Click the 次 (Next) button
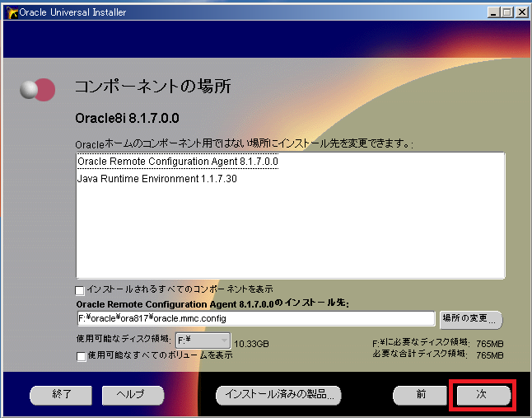 [483, 395]
